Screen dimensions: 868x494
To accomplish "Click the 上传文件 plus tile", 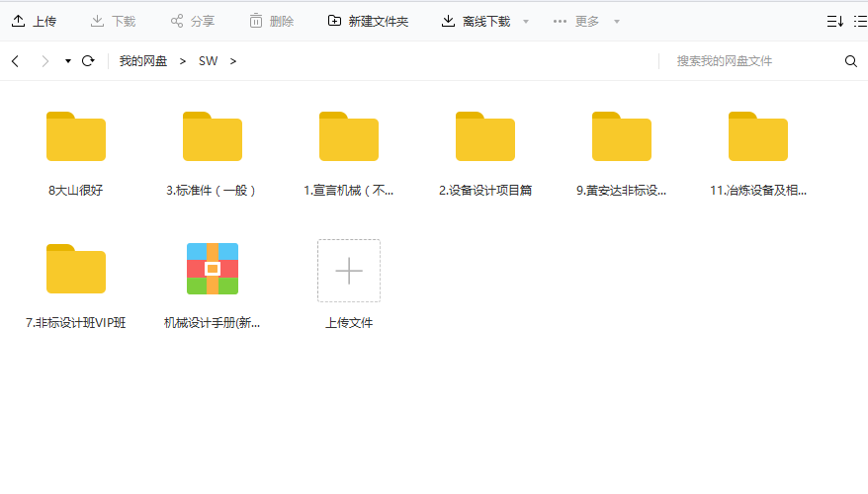I will pyautogui.click(x=349, y=271).
